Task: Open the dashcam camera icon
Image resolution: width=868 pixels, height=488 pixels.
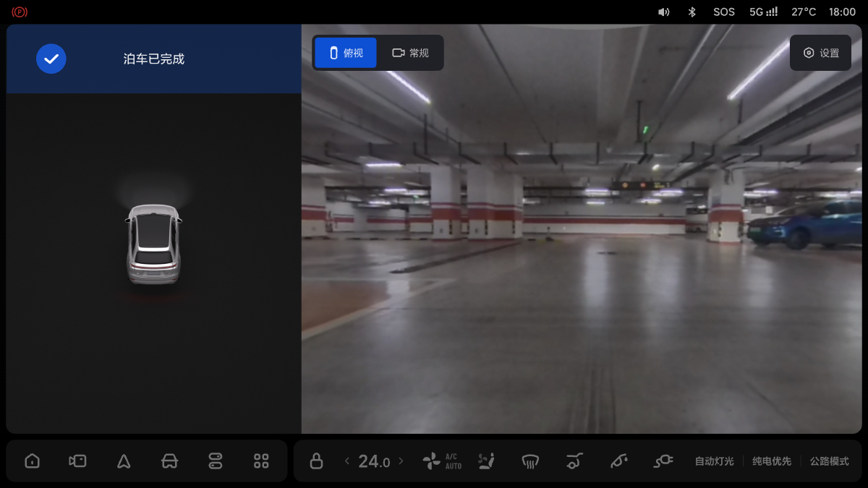Action: coord(77,461)
